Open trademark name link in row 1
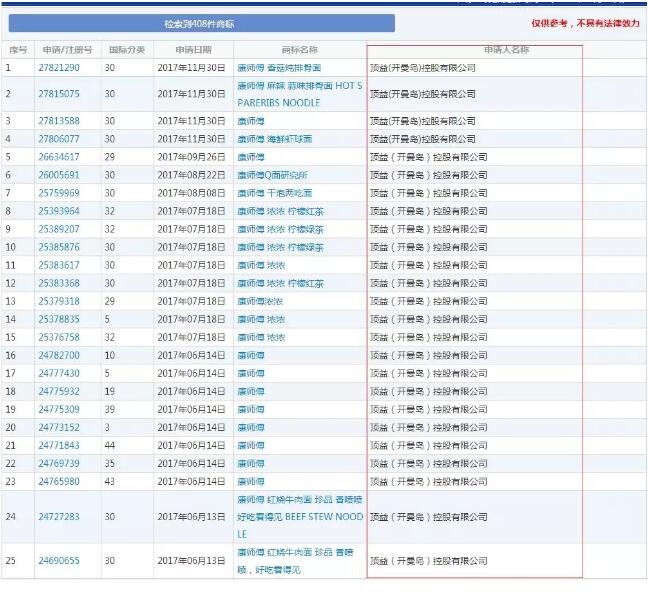 point(279,68)
